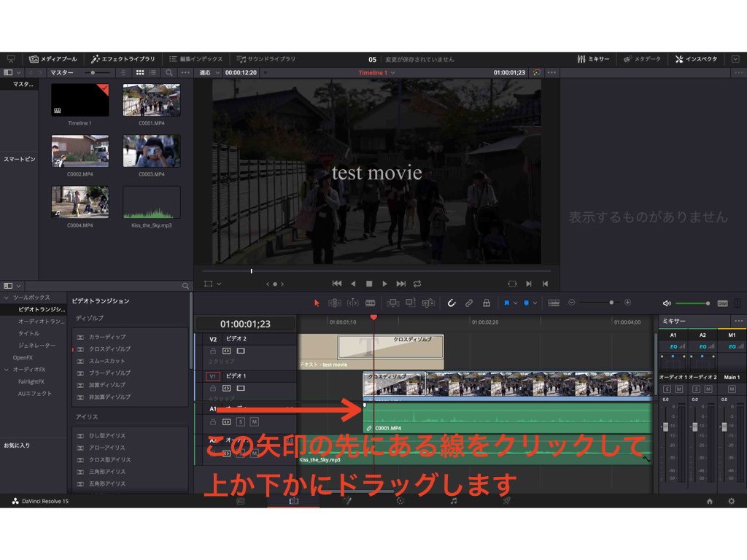Click the V1 destination track selector
The image size is (747, 560).
pos(212,376)
